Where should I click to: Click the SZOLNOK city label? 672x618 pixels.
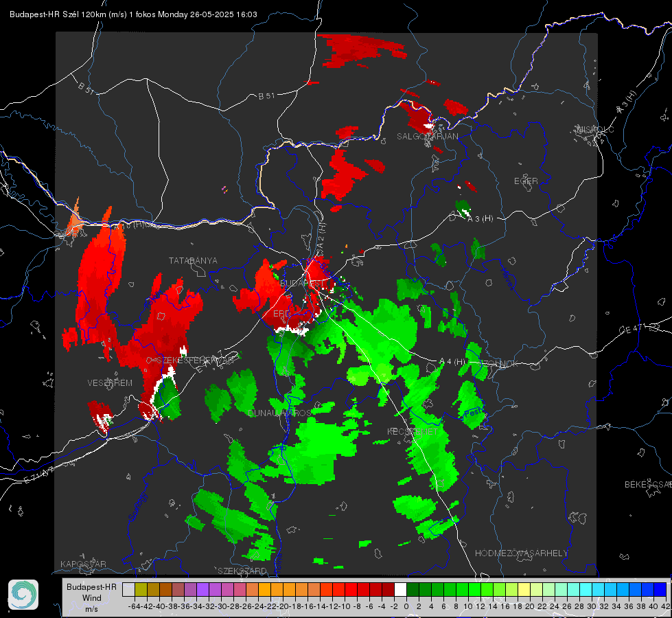[500, 364]
